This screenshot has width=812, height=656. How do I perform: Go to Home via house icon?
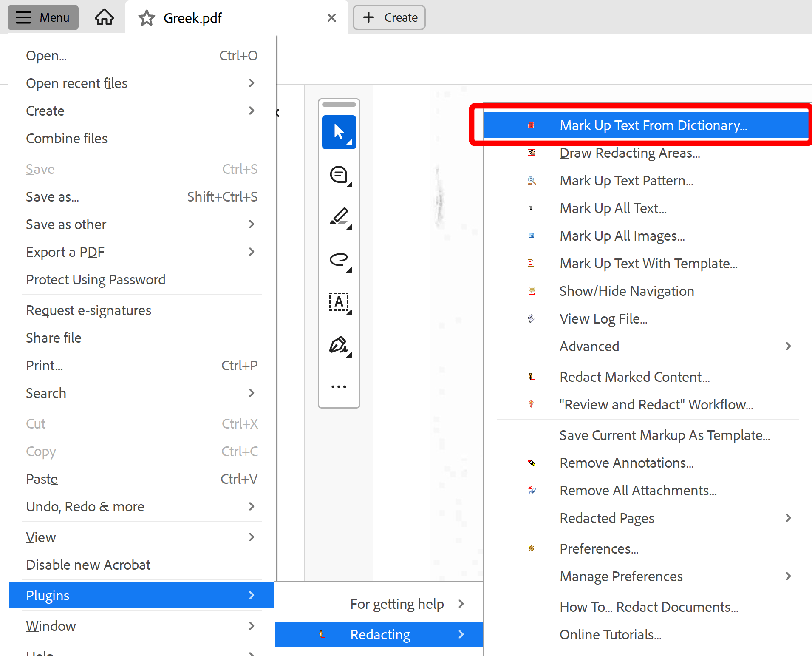pyautogui.click(x=104, y=17)
